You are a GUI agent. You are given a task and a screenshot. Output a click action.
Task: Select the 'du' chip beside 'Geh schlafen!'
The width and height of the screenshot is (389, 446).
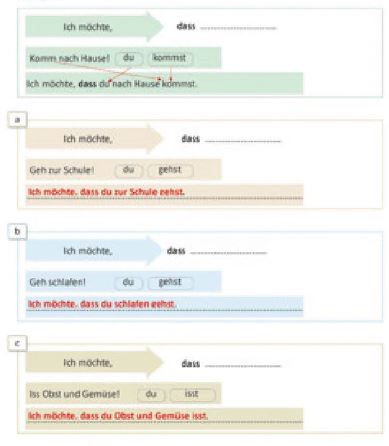coord(129,282)
